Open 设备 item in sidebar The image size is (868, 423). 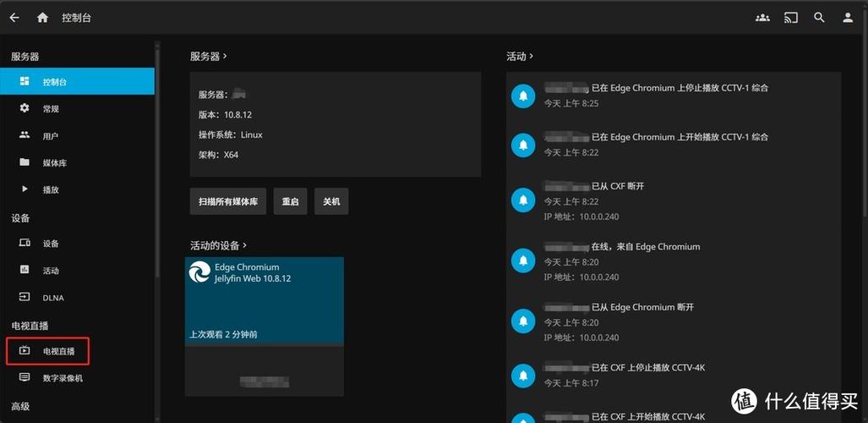tap(77, 244)
